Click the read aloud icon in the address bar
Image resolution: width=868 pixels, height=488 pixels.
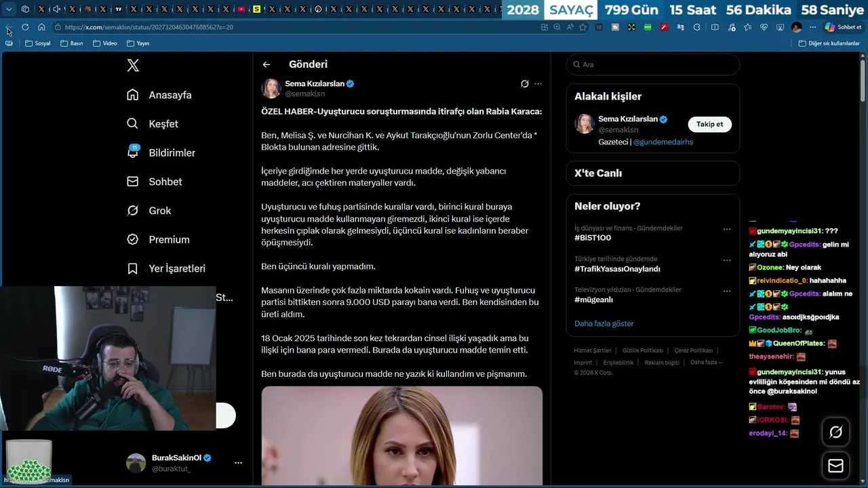click(570, 27)
